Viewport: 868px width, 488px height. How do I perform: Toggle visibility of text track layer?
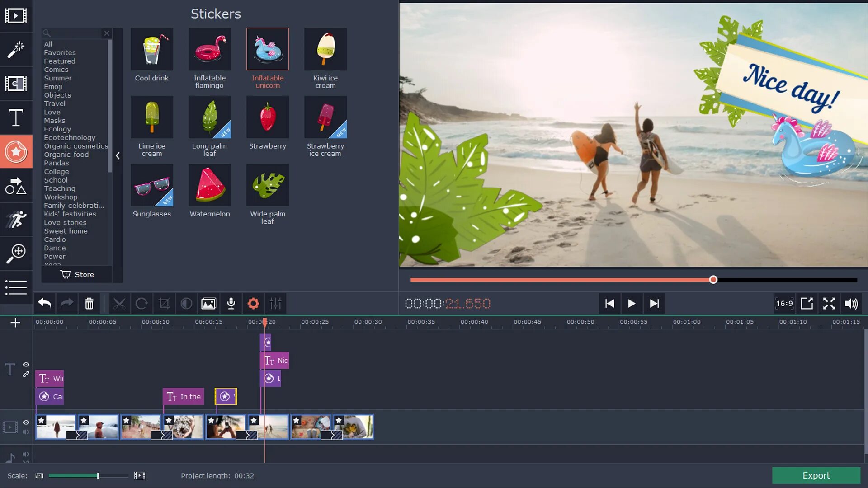click(26, 364)
